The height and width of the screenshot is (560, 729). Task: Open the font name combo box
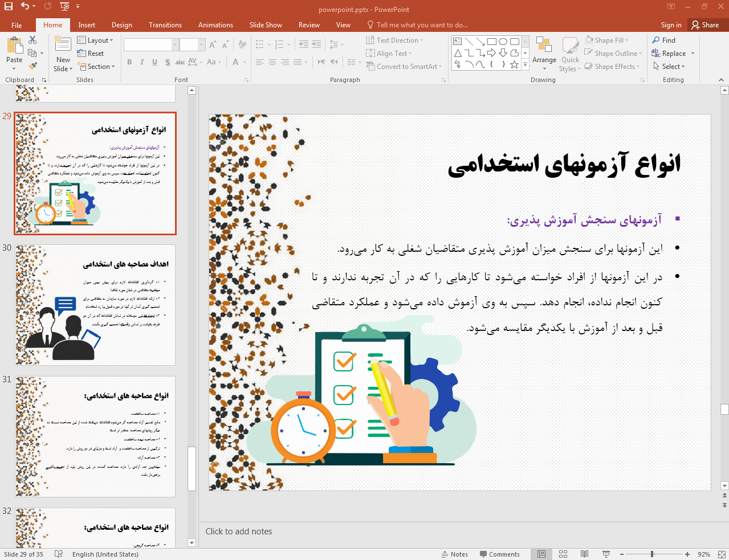(x=151, y=44)
